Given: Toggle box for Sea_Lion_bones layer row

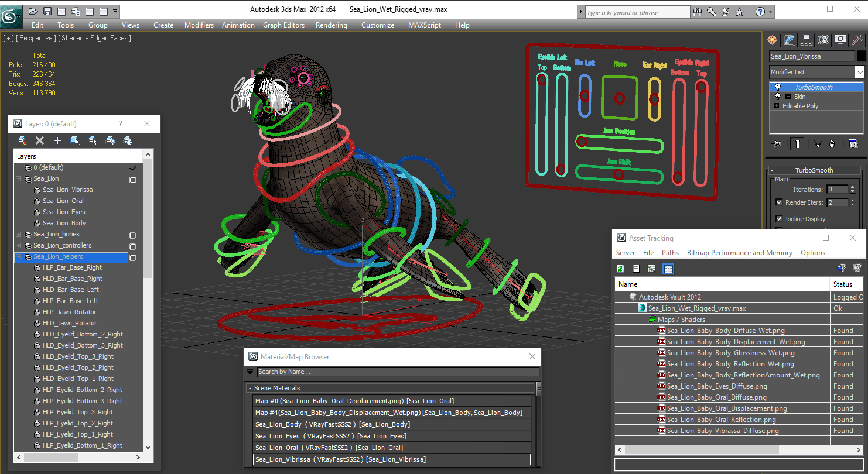Looking at the screenshot, I should click(x=133, y=235).
